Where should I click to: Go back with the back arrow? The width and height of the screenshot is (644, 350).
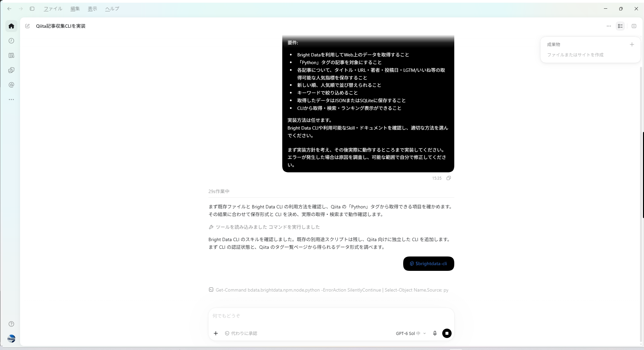[9, 9]
